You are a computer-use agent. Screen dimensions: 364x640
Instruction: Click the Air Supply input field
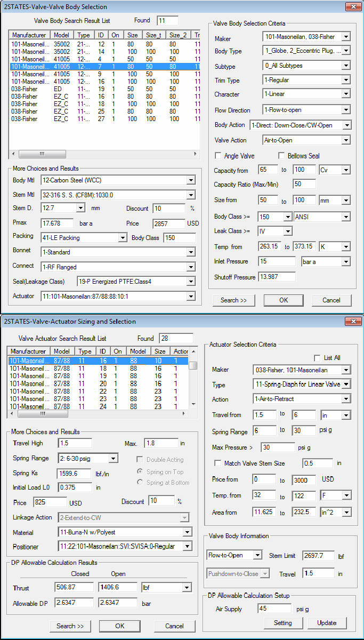tap(275, 609)
